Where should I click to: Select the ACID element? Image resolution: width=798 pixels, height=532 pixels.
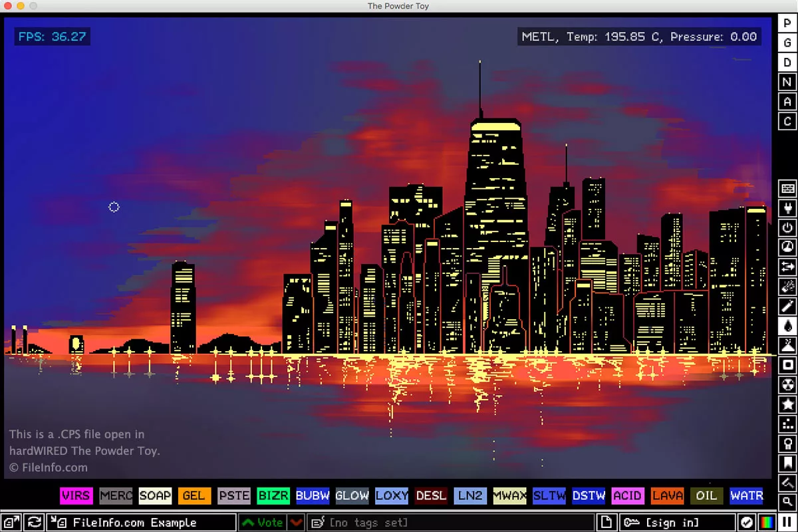(x=628, y=495)
